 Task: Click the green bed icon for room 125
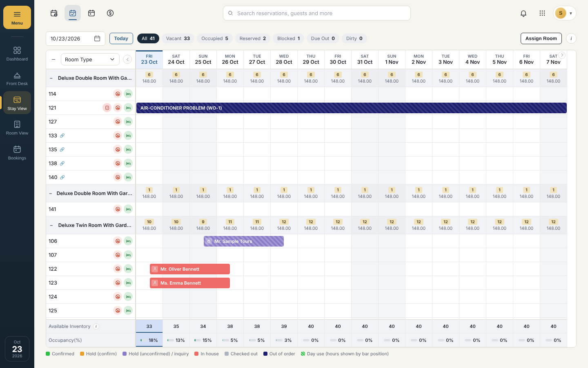coord(128,311)
